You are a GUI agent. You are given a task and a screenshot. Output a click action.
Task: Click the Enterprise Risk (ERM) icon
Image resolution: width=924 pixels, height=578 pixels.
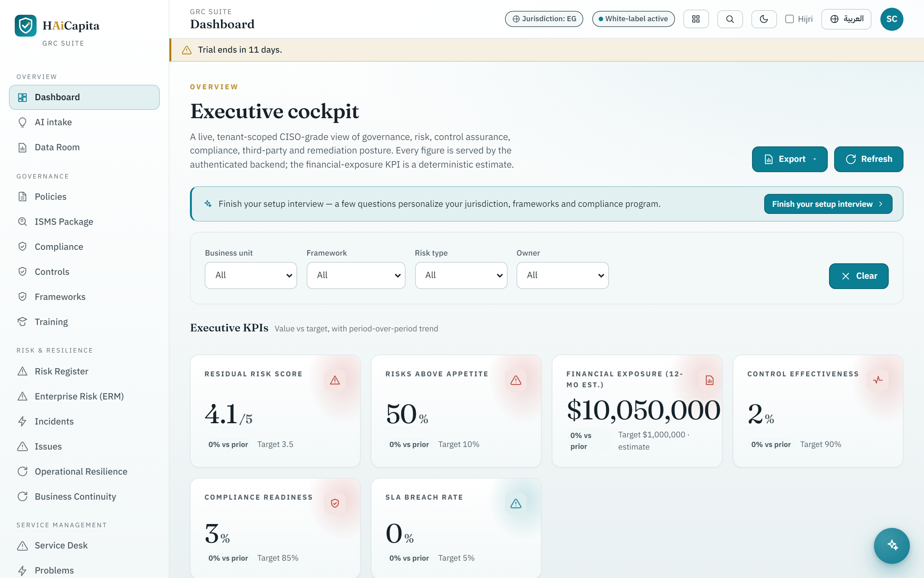click(22, 397)
